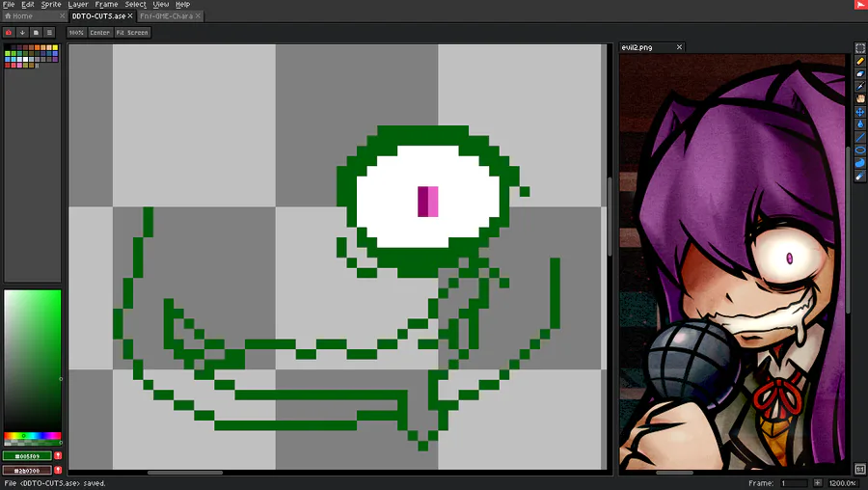The height and width of the screenshot is (490, 868).
Task: Select the Ellipse tool
Action: click(859, 150)
